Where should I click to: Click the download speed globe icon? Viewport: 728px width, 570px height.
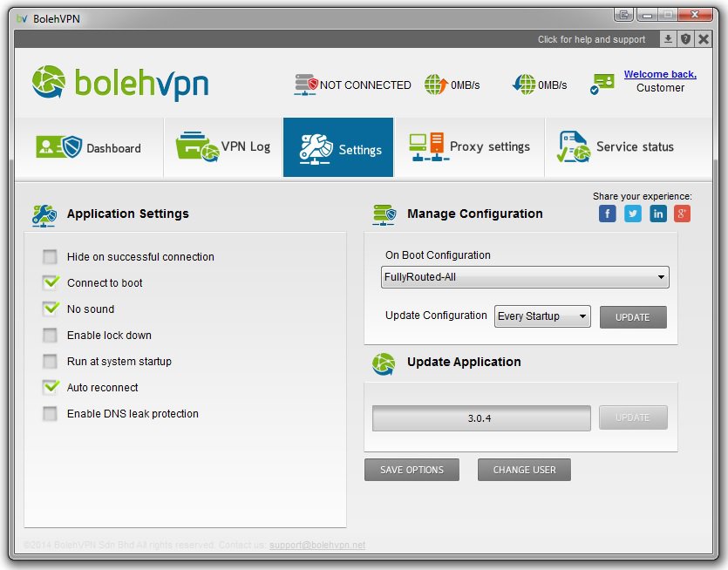click(524, 85)
